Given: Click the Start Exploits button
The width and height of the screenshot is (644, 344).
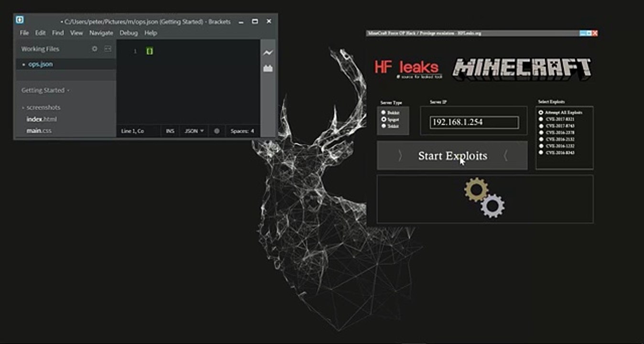Looking at the screenshot, I should coord(452,156).
